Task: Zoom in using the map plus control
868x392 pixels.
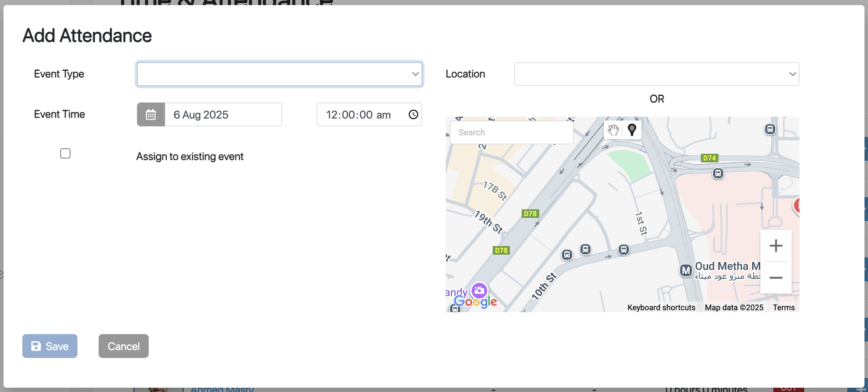Action: click(x=776, y=245)
